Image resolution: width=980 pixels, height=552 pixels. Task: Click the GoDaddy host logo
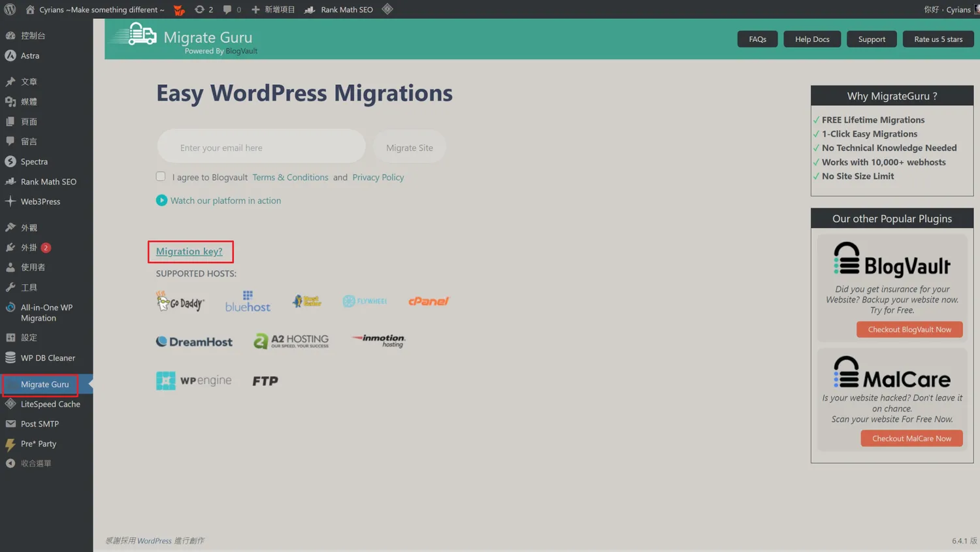click(180, 302)
